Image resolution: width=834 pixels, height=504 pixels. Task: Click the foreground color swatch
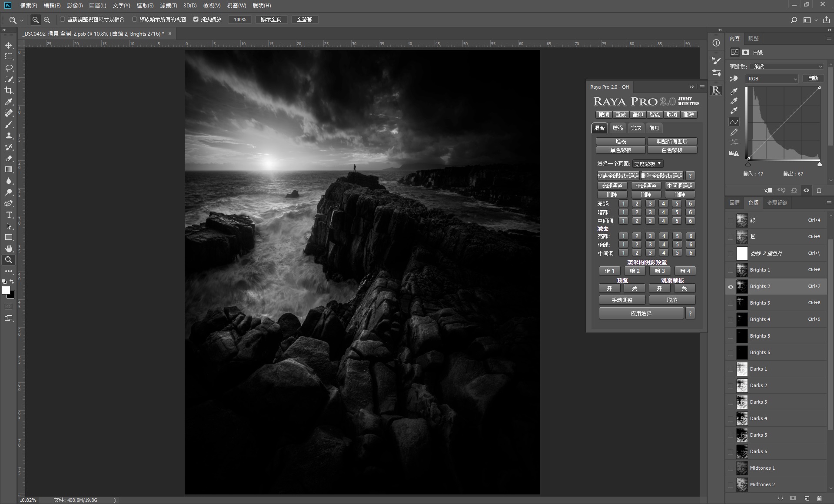coord(6,290)
